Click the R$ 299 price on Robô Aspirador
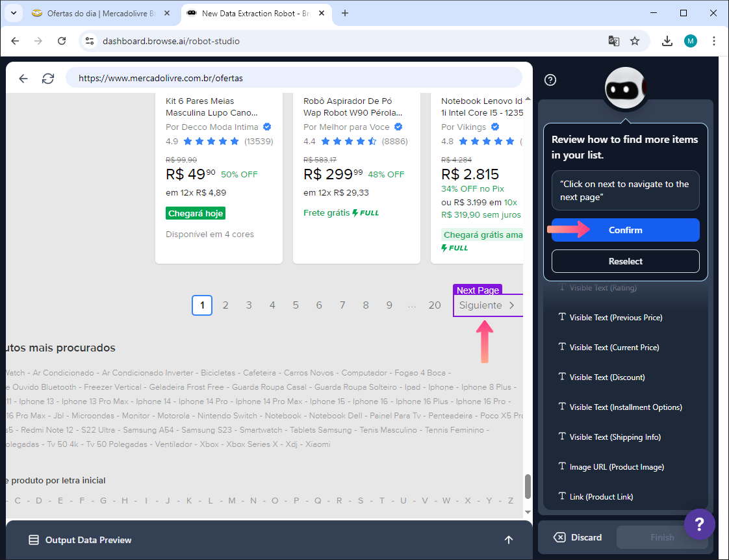Screen dimensions: 729x560 pos(333,174)
